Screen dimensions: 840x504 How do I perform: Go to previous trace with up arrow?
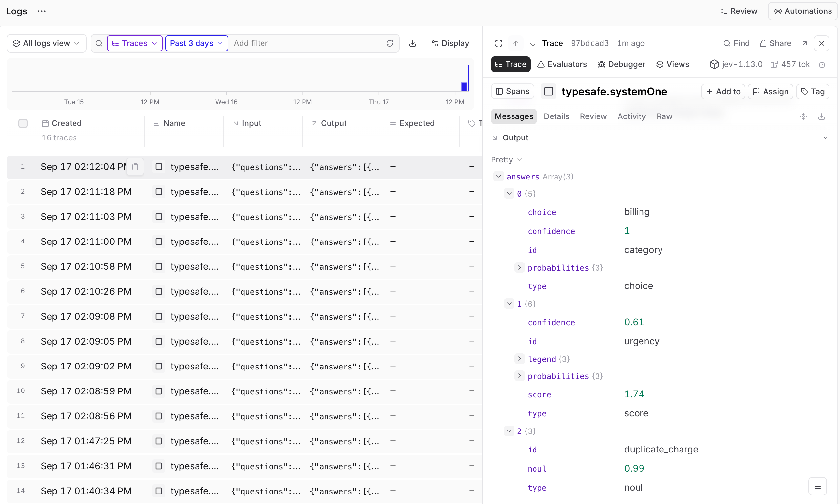click(516, 43)
